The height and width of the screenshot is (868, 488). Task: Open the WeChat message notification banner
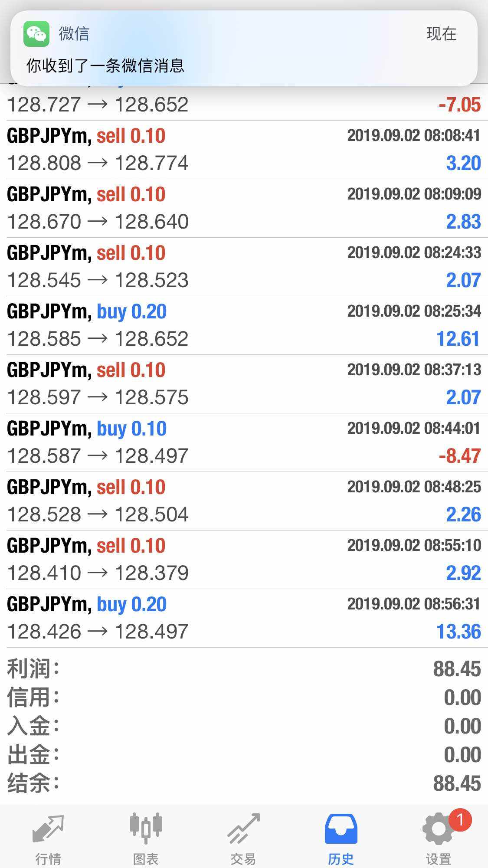244,49
